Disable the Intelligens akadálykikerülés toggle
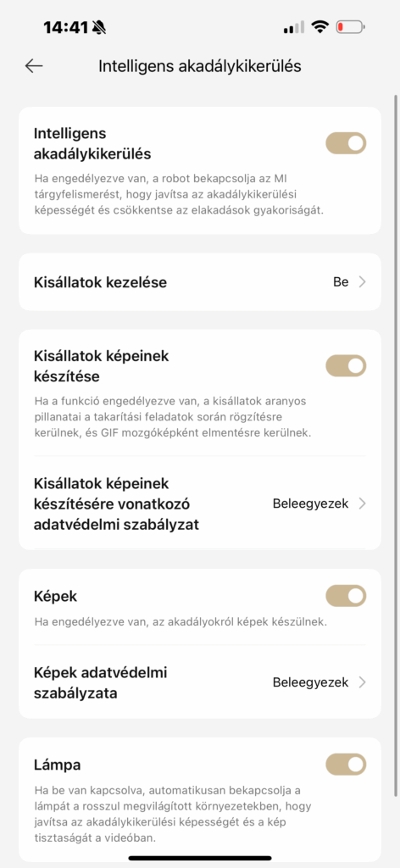 click(x=346, y=142)
